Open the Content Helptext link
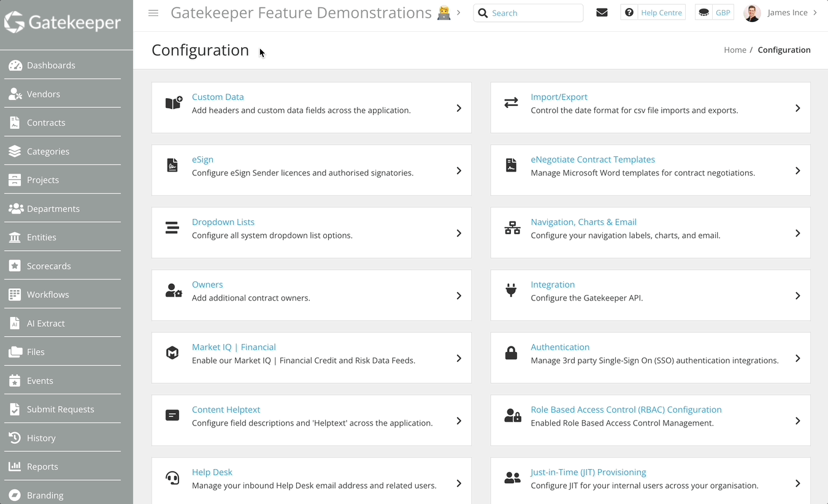The height and width of the screenshot is (504, 828). (226, 410)
